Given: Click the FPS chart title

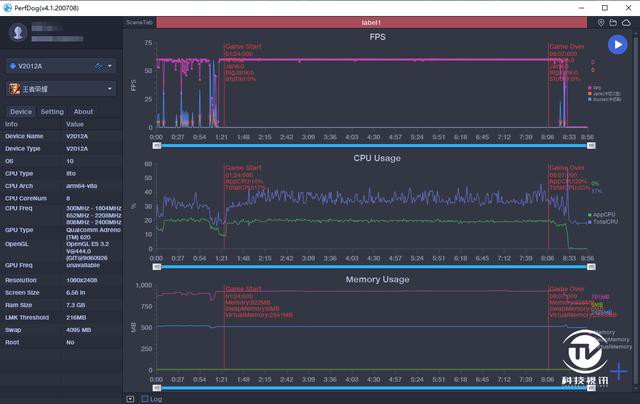Looking at the screenshot, I should point(377,37).
